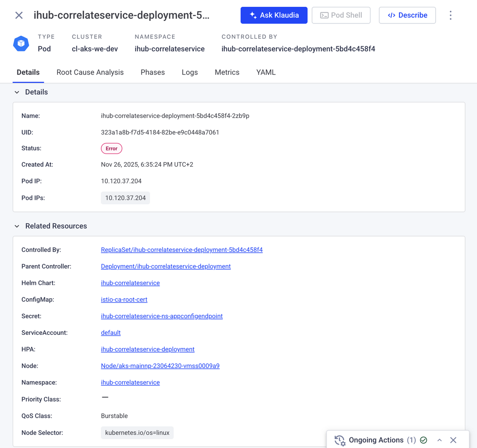Click the Describe button
Screen dimensions: 477x448
tap(407, 15)
